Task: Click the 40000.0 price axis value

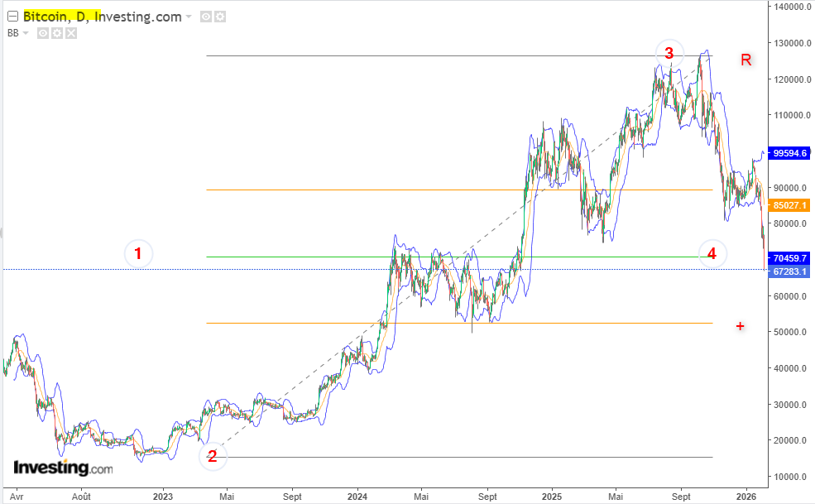Action: [790, 368]
